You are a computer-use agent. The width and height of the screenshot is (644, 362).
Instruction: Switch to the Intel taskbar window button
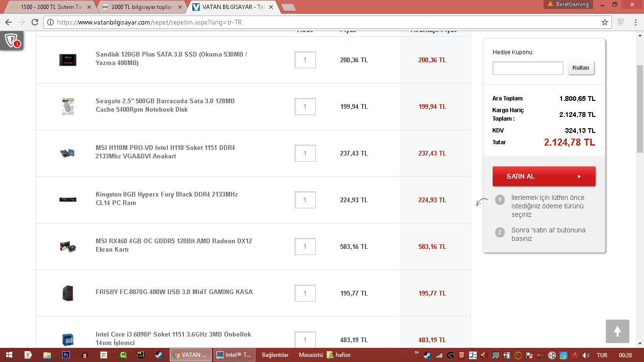coord(235,355)
